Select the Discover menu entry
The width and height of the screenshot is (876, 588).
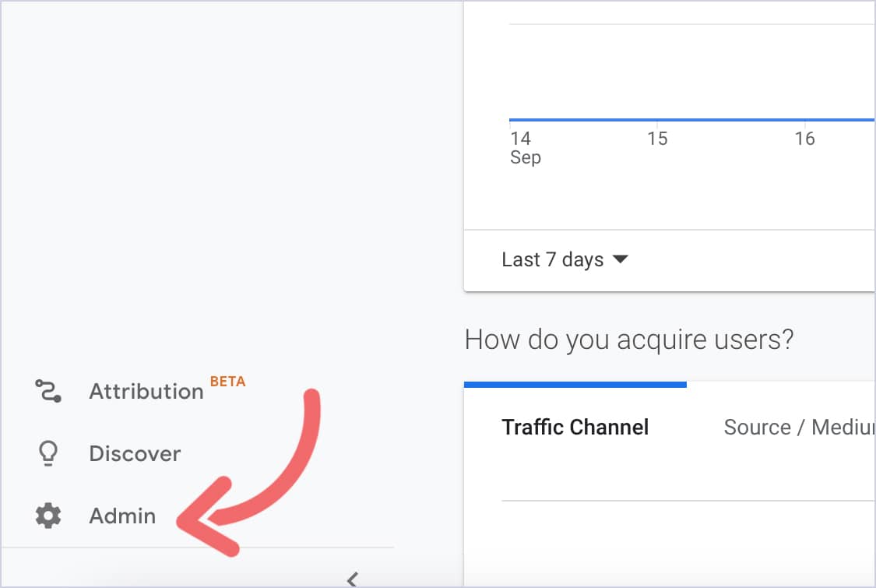coord(134,452)
